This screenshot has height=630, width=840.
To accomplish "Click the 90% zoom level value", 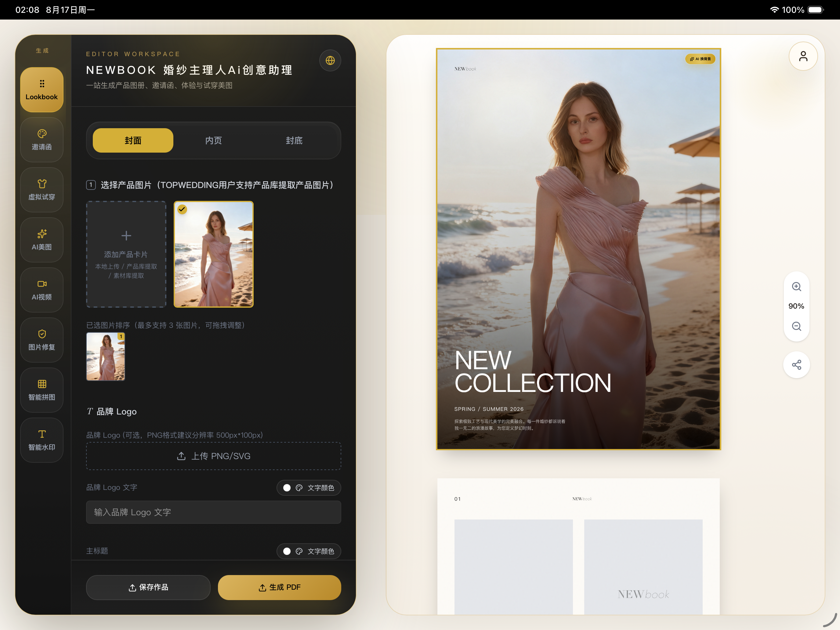I will click(796, 306).
